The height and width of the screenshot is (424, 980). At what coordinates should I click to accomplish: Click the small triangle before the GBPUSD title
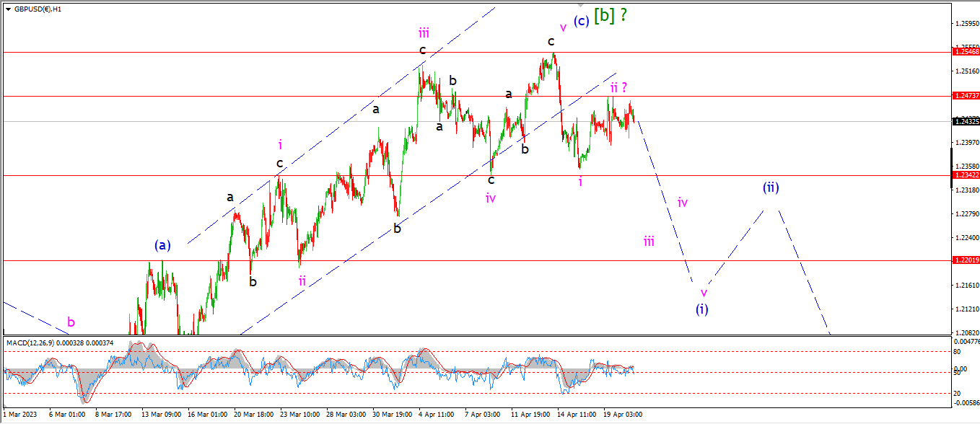tap(6, 9)
